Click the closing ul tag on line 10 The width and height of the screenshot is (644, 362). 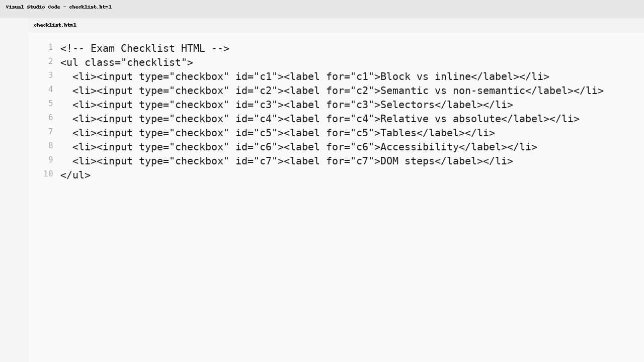[x=75, y=175]
